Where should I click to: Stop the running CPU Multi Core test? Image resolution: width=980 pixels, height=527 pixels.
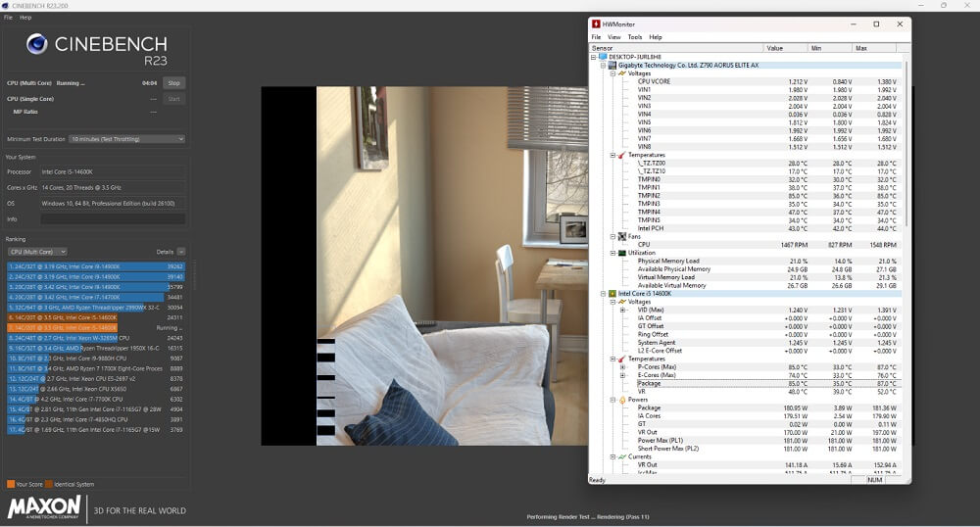click(173, 83)
